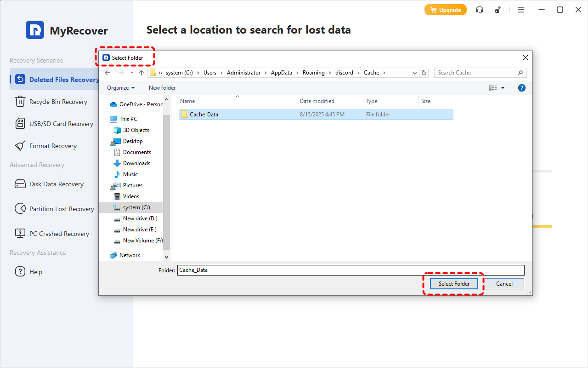Click the Recycle Bin Recovery trash icon
The width and height of the screenshot is (588, 368).
(x=20, y=101)
